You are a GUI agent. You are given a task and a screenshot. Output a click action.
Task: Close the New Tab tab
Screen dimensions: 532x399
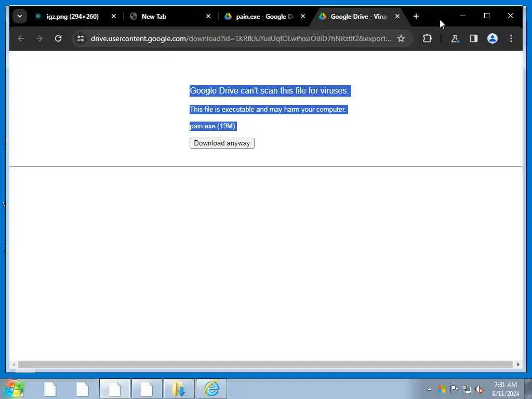208,16
